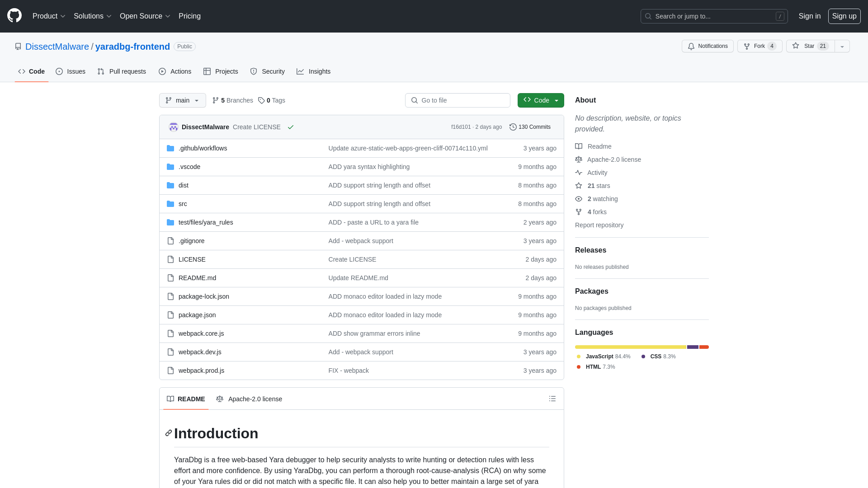Viewport: 868px width, 488px height.
Task: Select the Apache-2.0 license tab
Action: [249, 399]
